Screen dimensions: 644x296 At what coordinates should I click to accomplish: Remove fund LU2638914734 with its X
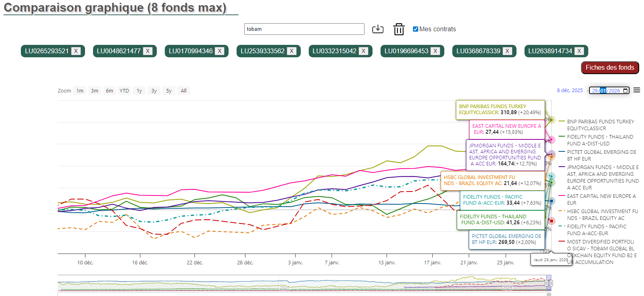(579, 51)
